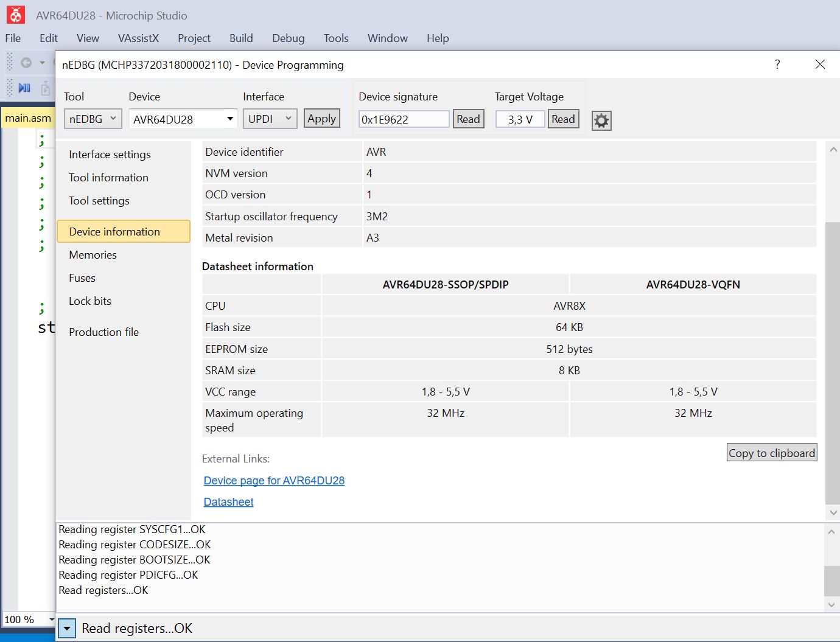Open the VAssistX menu

tap(138, 38)
